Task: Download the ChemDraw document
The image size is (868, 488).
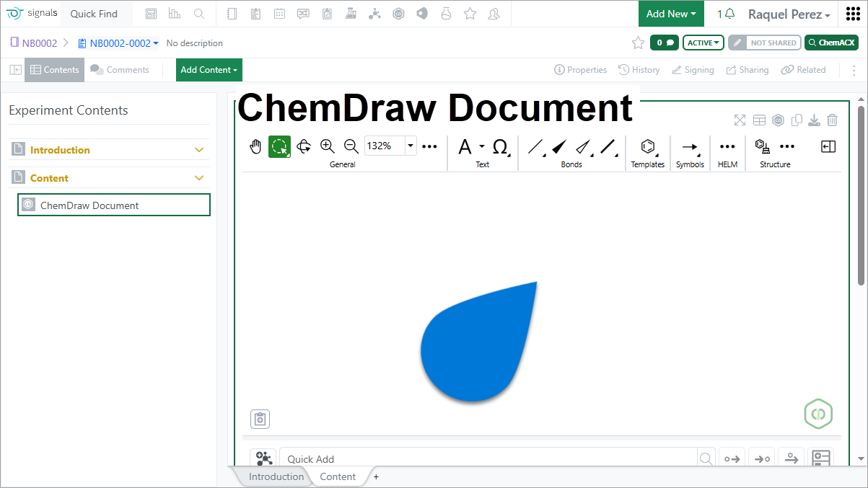Action: pyautogui.click(x=814, y=120)
